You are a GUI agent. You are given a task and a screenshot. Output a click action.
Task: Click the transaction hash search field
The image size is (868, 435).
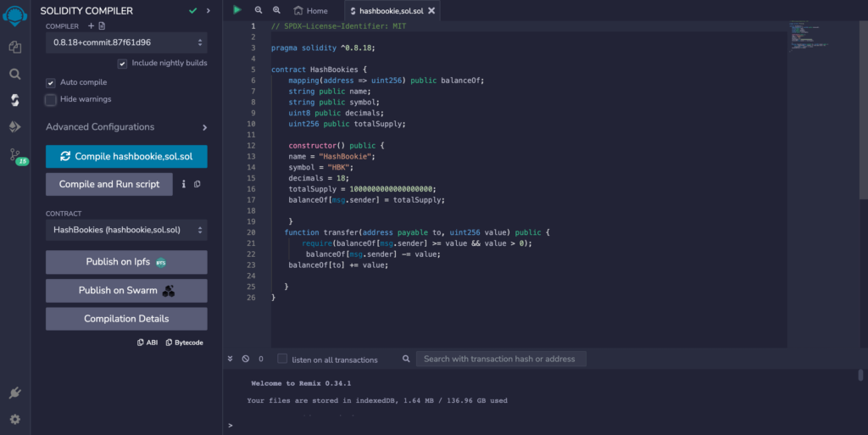(501, 359)
